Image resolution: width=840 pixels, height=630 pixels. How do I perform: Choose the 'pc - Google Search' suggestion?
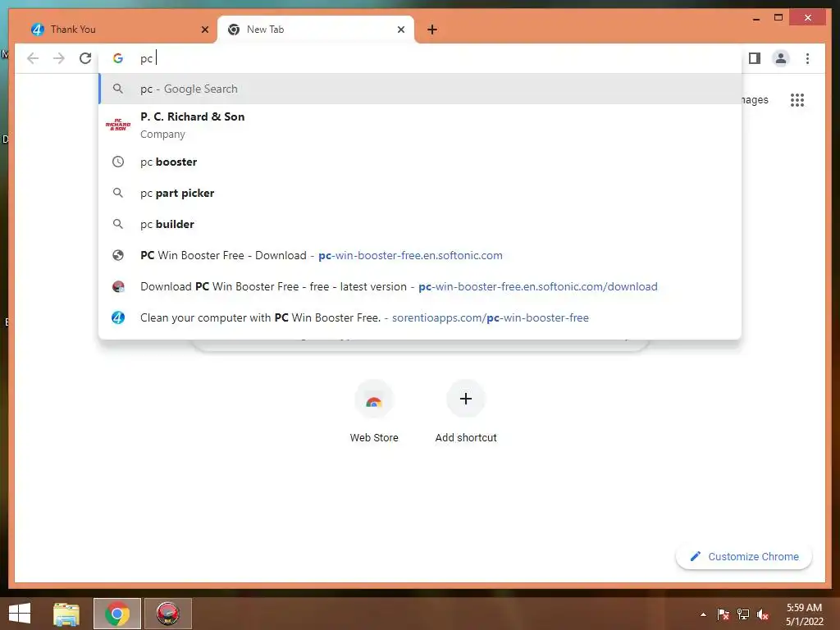pyautogui.click(x=420, y=89)
